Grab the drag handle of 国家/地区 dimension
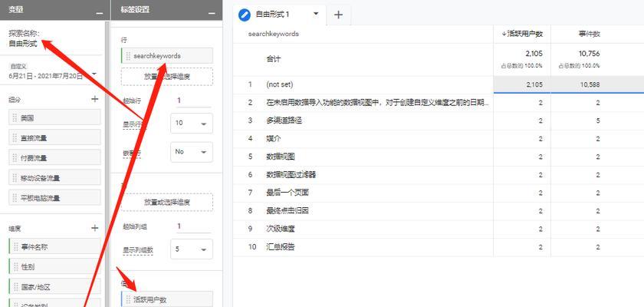The height and width of the screenshot is (307, 644). [16, 287]
